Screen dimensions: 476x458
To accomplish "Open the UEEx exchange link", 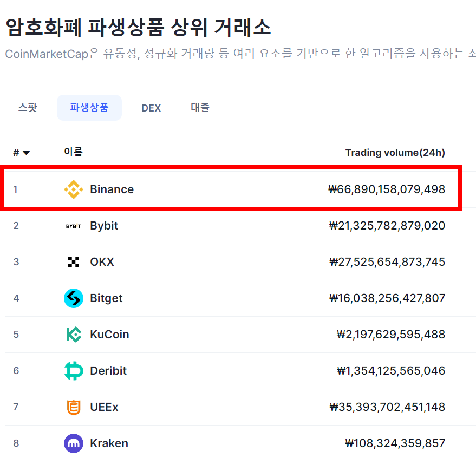I will [x=104, y=407].
